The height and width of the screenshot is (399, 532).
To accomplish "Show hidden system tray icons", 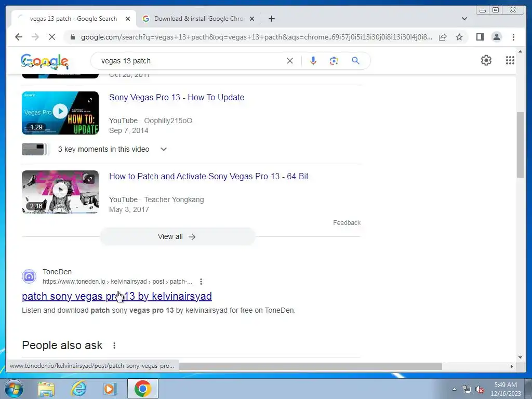I will 454,390.
